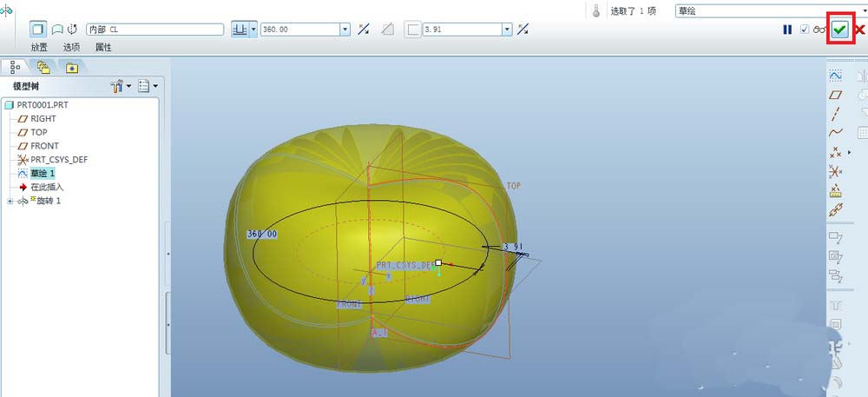Select the Sketch tool in right toolbar
This screenshot has height=397, width=868.
(x=835, y=76)
